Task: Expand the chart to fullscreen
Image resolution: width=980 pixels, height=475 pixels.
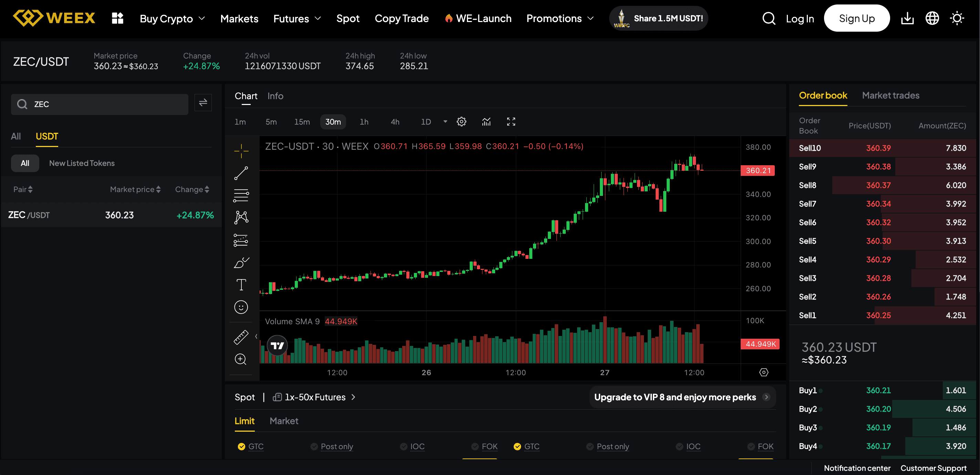Action: 511,122
